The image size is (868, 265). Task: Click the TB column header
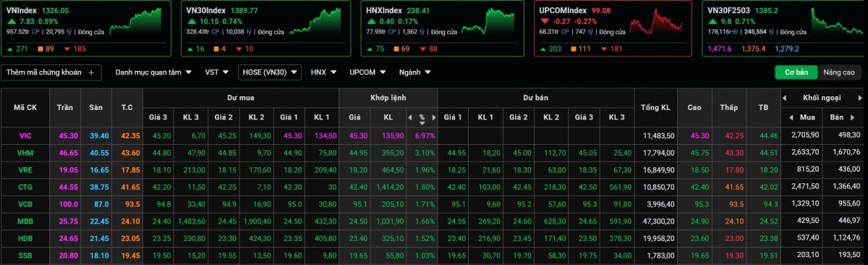pyautogui.click(x=763, y=107)
